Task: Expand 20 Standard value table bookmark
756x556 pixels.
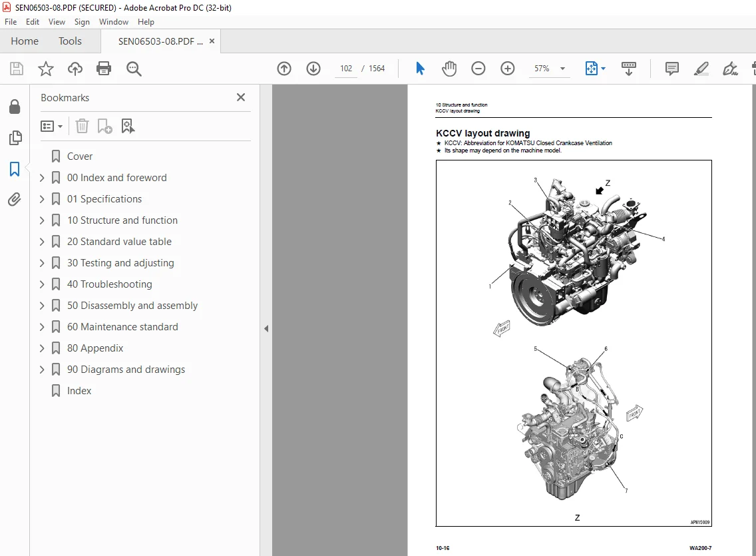Action: pos(42,242)
